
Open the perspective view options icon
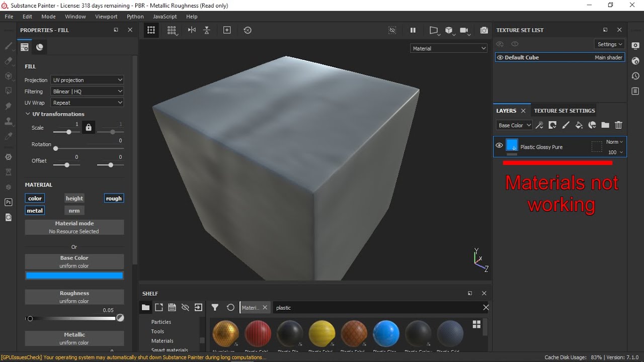click(434, 30)
